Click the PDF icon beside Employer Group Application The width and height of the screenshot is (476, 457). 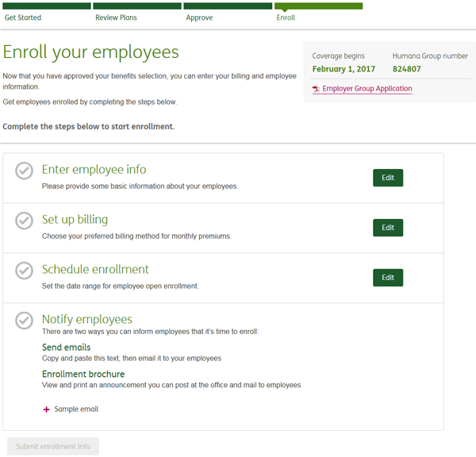coord(316,89)
